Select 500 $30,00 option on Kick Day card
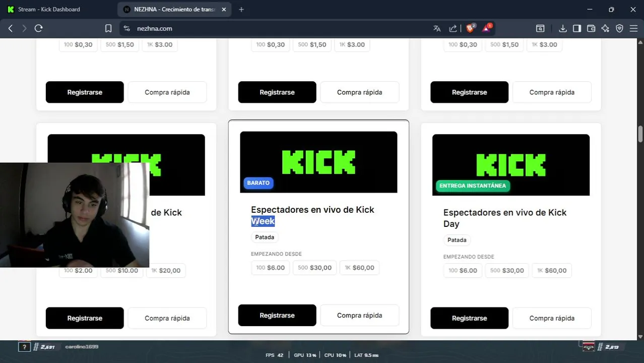This screenshot has width=644, height=363. [507, 271]
